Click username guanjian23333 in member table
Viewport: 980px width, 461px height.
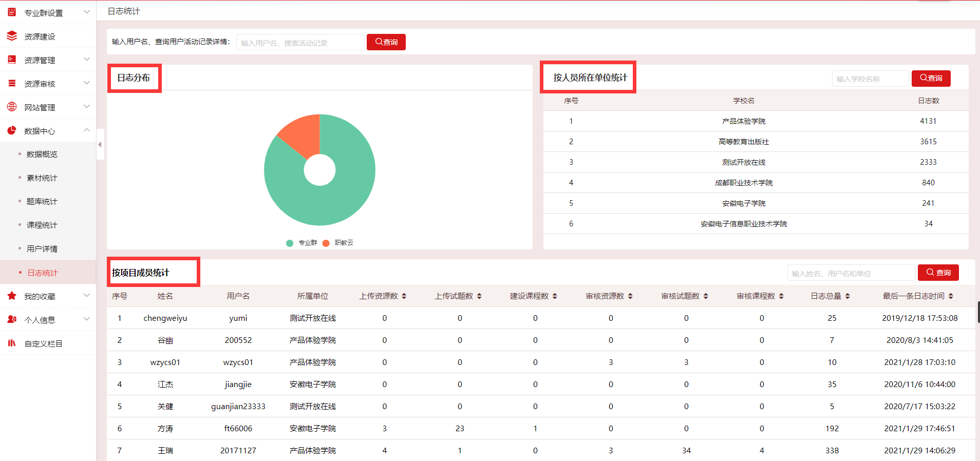pyautogui.click(x=238, y=407)
